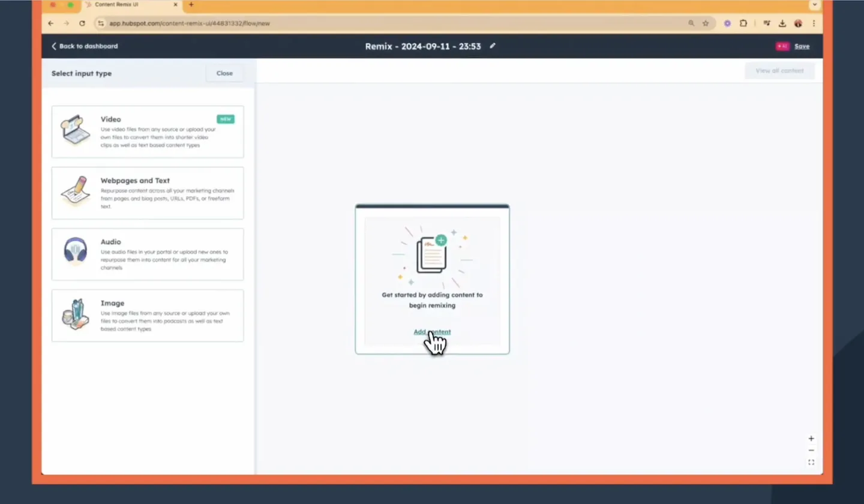Bookmark this page with the star icon
The width and height of the screenshot is (864, 504).
pos(706,23)
